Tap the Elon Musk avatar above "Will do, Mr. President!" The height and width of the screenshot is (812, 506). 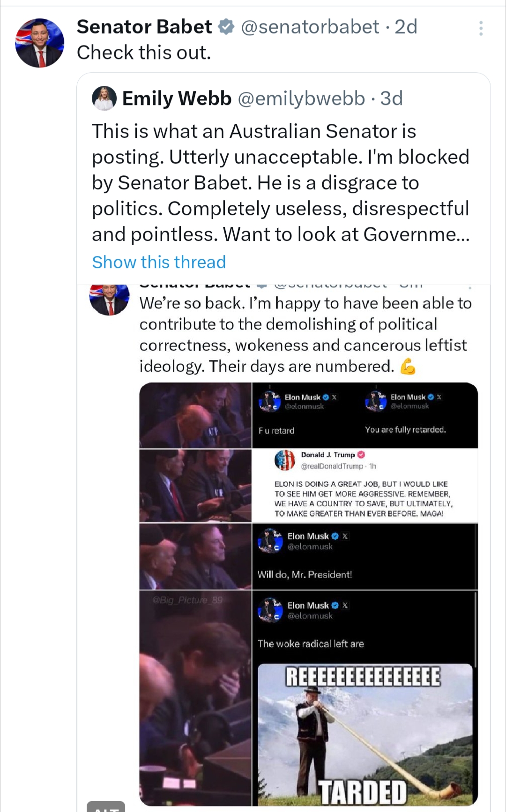[x=270, y=541]
